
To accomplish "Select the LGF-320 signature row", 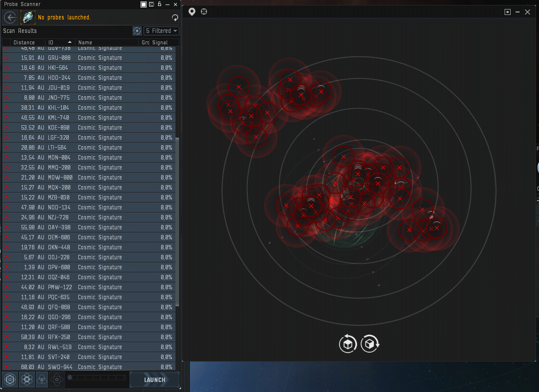I will click(89, 138).
